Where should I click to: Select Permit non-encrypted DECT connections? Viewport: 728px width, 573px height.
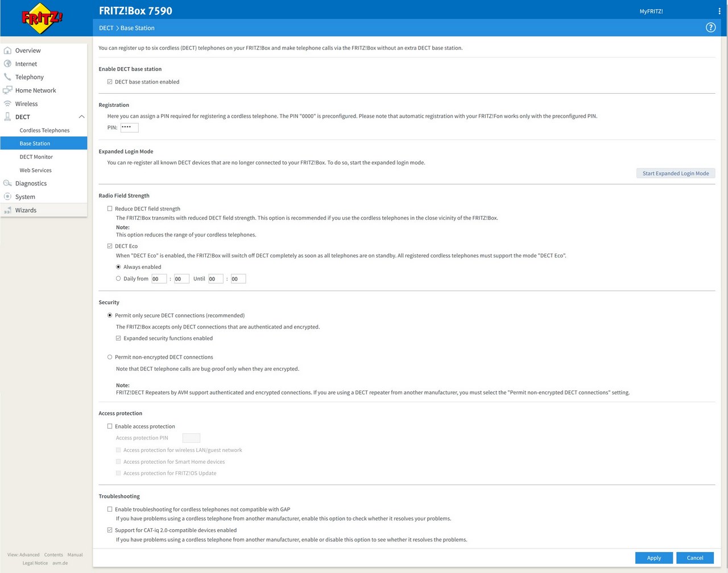click(110, 357)
